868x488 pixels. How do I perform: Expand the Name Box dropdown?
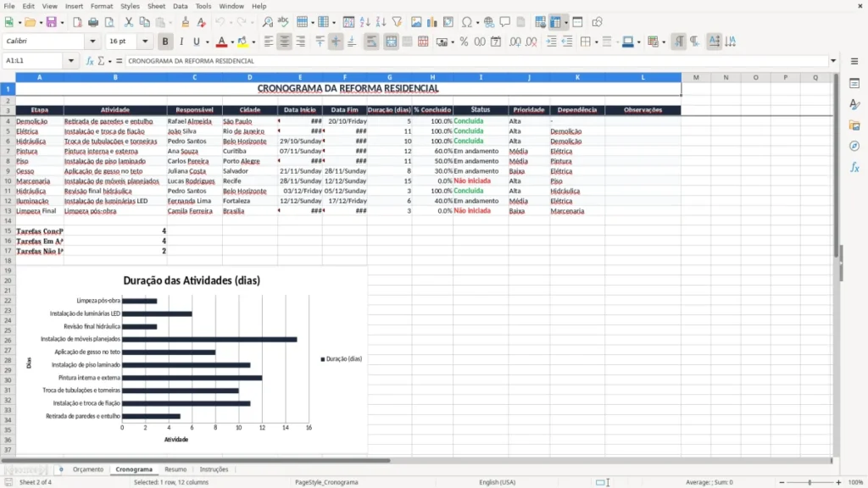[71, 61]
